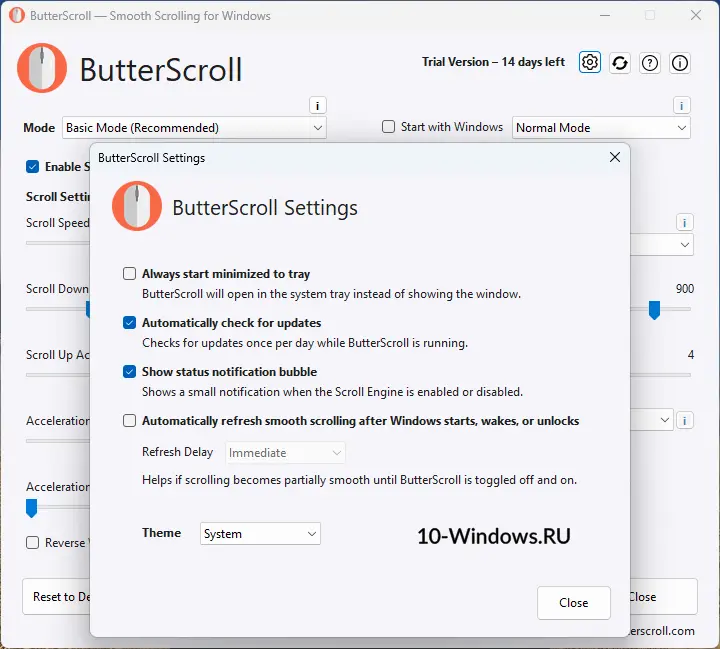
Task: Enable automatic refresh after Windows starts
Action: point(129,421)
